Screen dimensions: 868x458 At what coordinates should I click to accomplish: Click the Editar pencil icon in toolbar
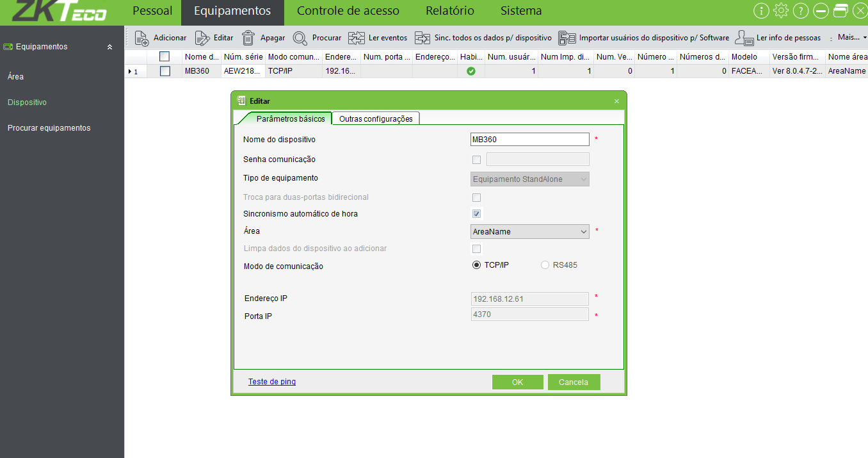tap(202, 38)
